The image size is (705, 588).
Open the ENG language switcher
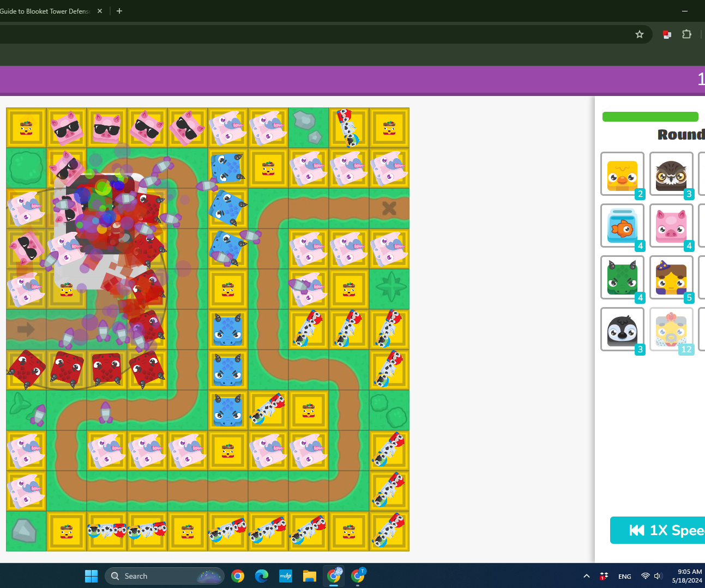(624, 576)
